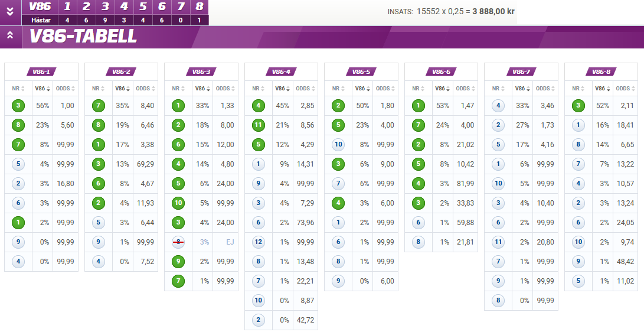
Task: Select horse 4 in V86-7
Action: coord(498,106)
